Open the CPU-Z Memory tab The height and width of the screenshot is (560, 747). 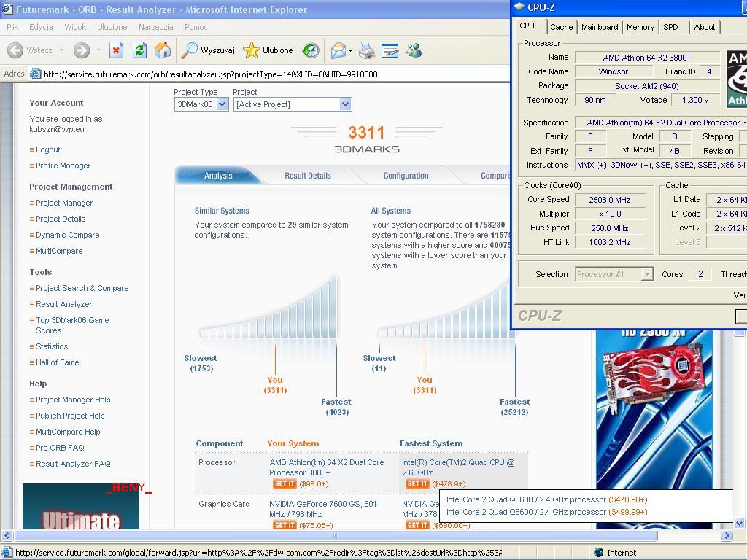point(640,27)
